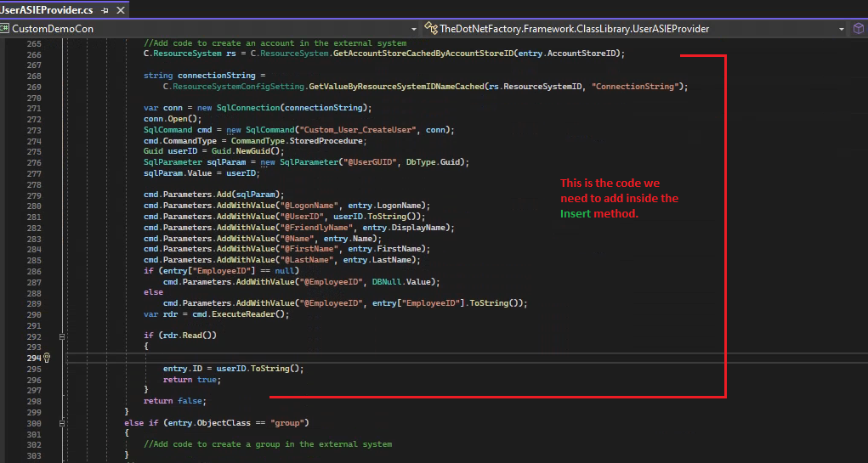
Task: Click line number 273 in the gutter
Action: coord(34,130)
